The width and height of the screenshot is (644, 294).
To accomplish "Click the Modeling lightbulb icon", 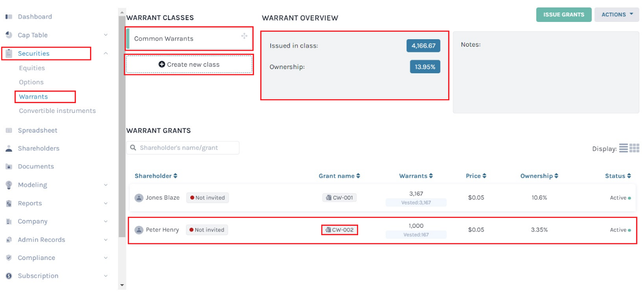I will (9, 185).
